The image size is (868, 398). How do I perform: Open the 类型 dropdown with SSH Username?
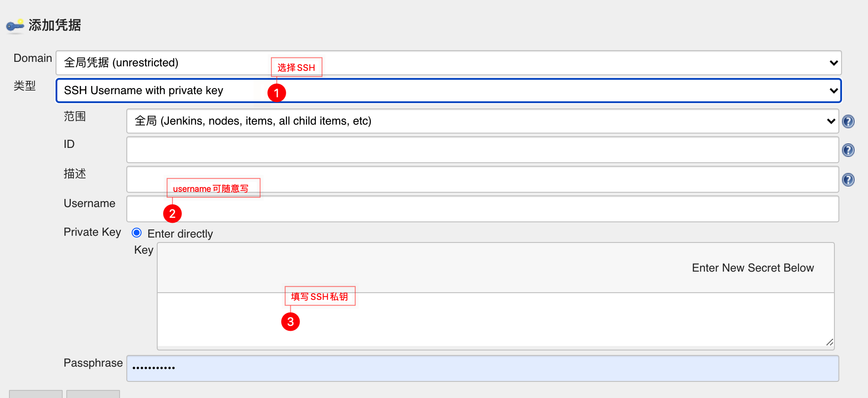[449, 91]
